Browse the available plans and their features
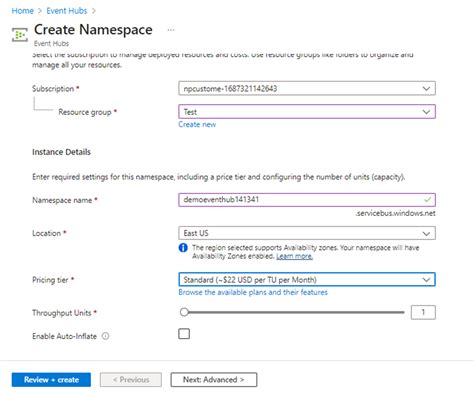This screenshot has width=474, height=394. (253, 292)
